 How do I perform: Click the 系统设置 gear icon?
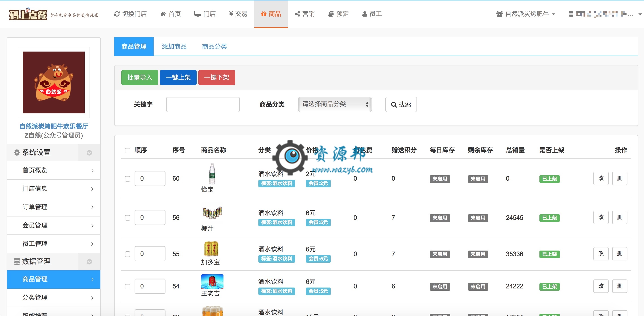pyautogui.click(x=17, y=152)
